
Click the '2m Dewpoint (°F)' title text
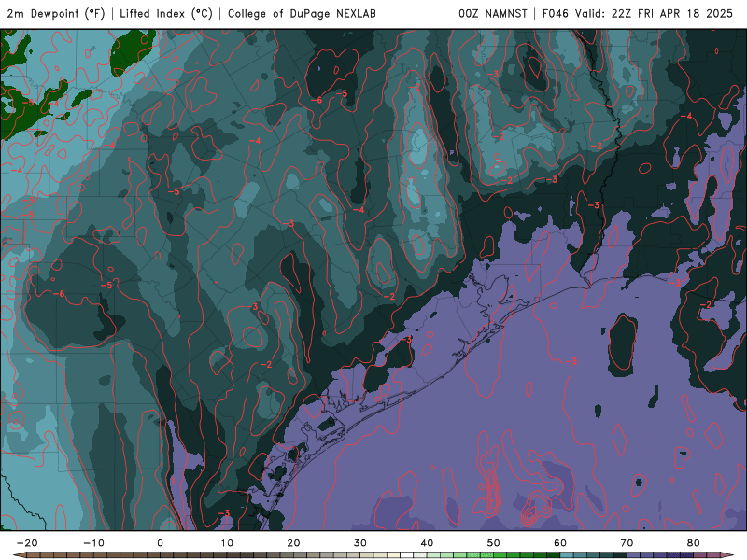(x=56, y=14)
